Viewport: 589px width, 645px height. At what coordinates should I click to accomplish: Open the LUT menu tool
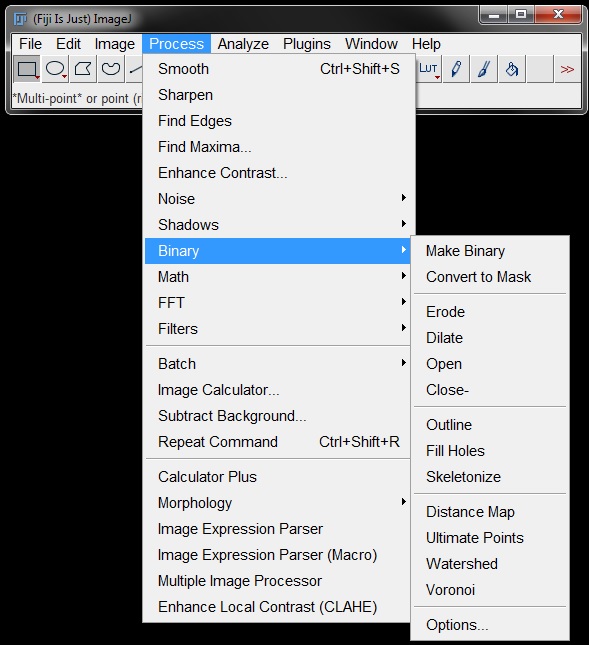[x=429, y=69]
